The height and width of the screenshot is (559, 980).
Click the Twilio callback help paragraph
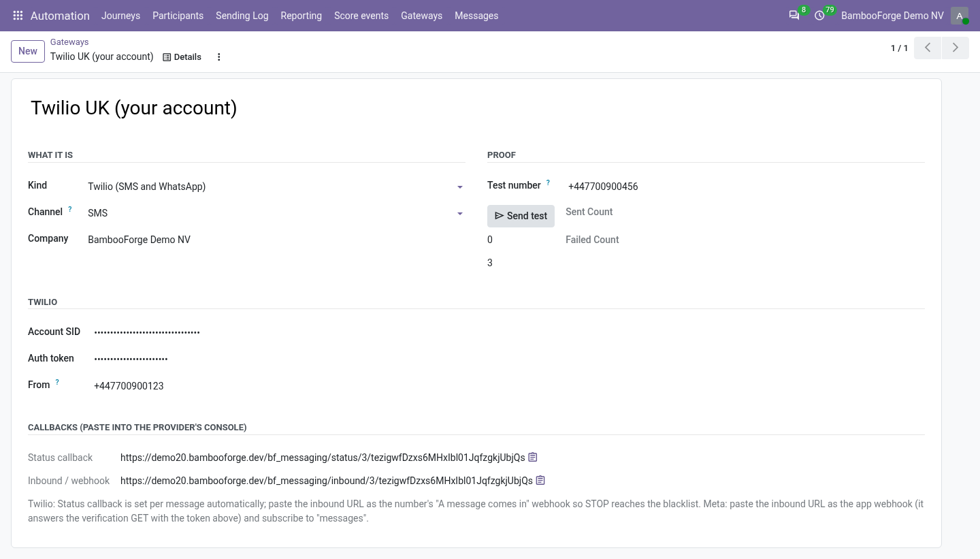476,511
